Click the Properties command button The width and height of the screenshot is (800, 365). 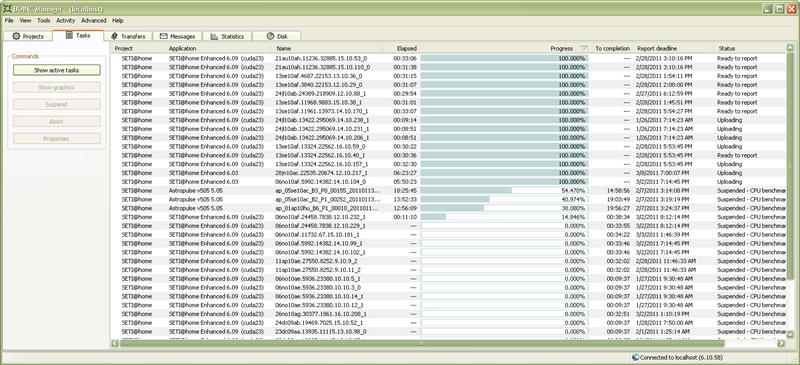(57, 138)
